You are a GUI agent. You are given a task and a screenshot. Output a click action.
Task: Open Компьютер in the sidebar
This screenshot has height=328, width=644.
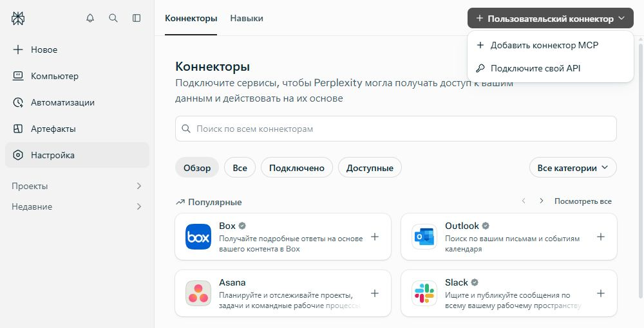point(77,76)
